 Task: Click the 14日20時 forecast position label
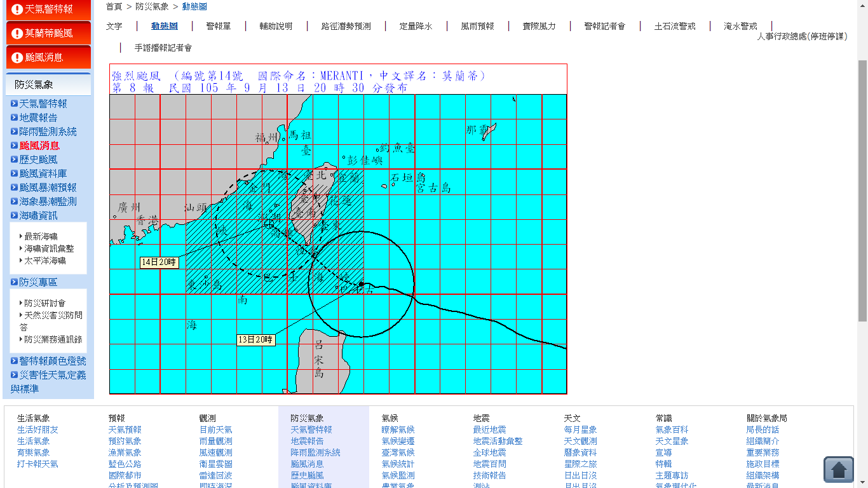[159, 262]
